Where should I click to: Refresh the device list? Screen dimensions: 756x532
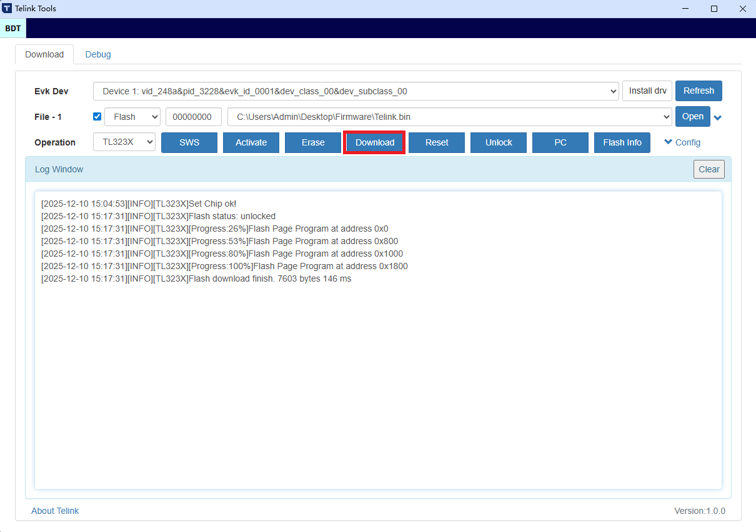[x=699, y=91]
